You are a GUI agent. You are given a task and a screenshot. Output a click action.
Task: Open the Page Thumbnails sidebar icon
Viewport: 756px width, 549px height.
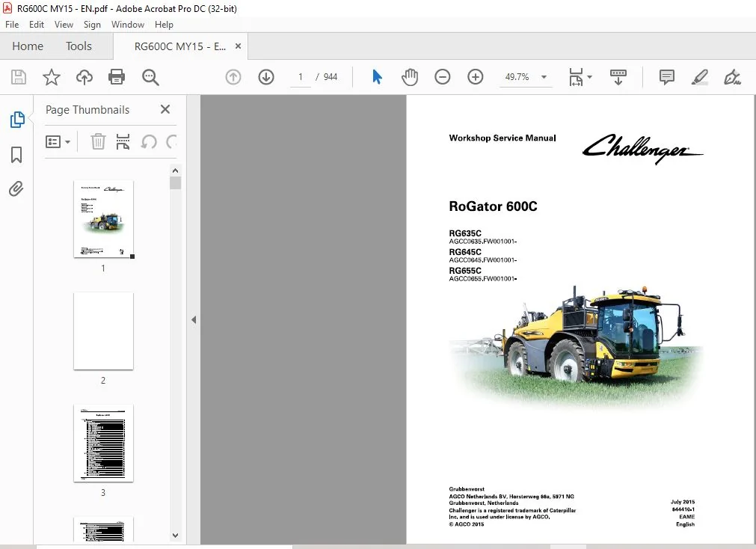click(x=17, y=119)
